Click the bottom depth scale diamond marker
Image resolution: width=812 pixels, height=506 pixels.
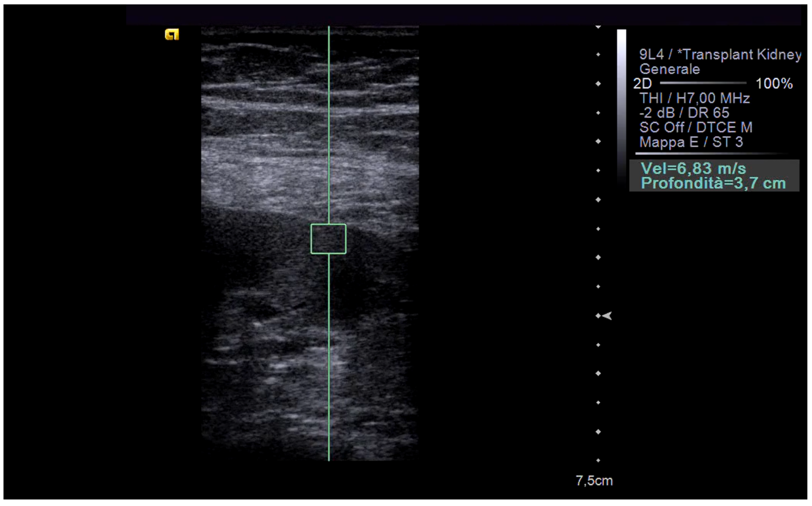[598, 460]
